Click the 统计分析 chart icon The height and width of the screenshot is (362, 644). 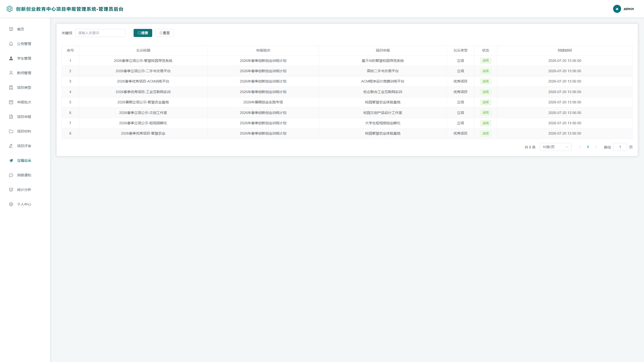tap(11, 190)
